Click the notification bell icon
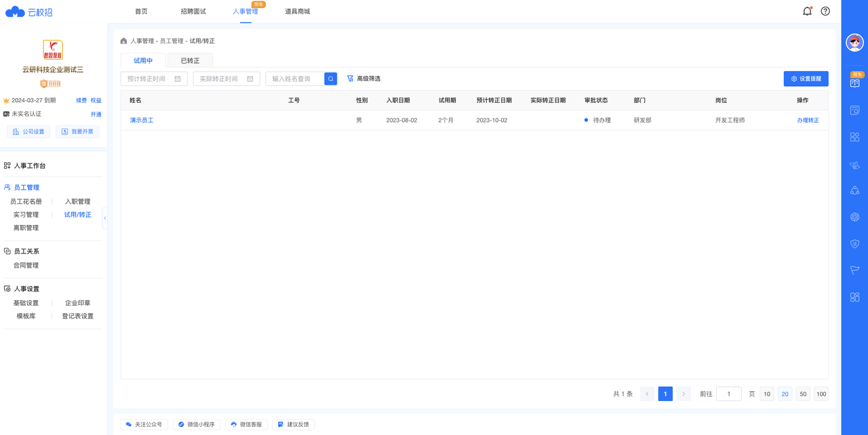868x435 pixels. (x=807, y=11)
